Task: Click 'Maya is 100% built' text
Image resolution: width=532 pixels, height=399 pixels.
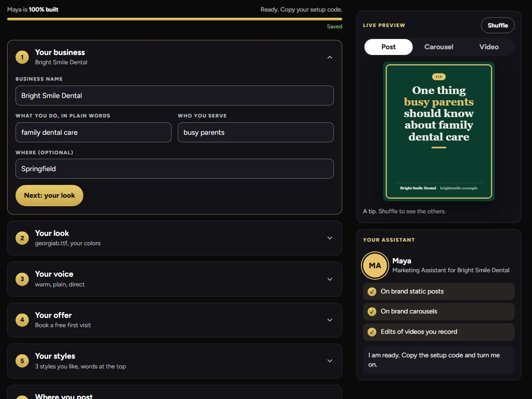Action: (x=33, y=9)
